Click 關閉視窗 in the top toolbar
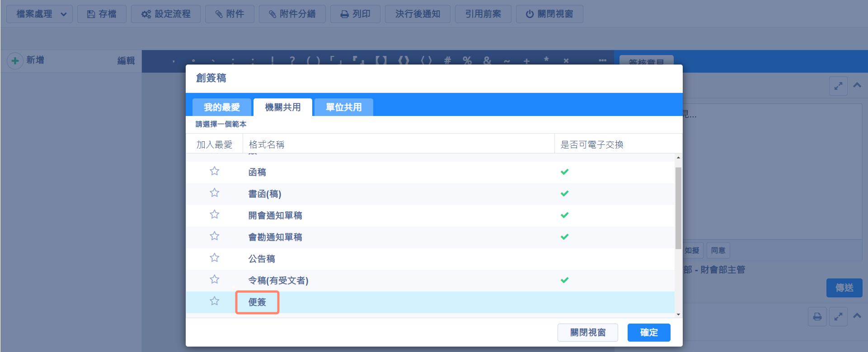 [549, 14]
